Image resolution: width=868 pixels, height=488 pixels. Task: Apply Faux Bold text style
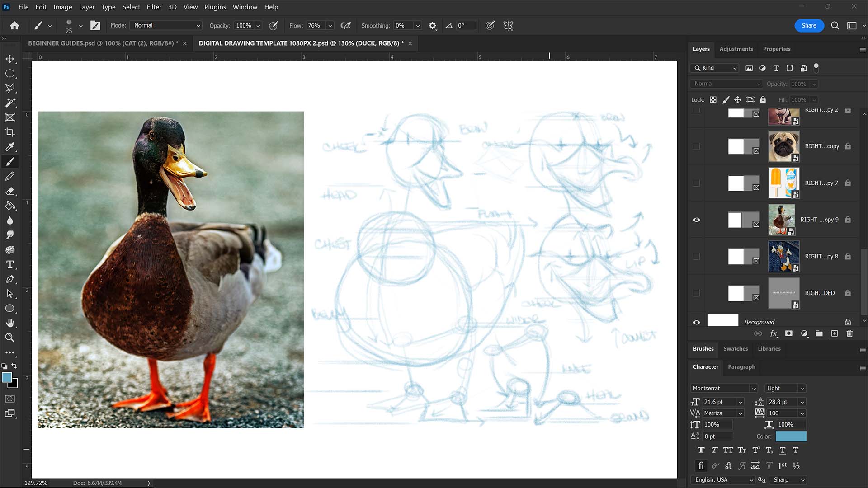pos(701,450)
